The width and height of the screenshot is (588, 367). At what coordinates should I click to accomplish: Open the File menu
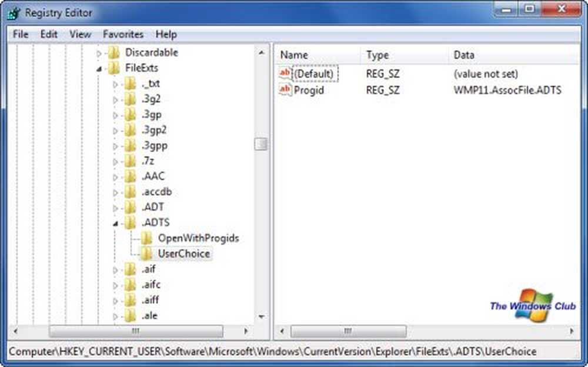pyautogui.click(x=21, y=34)
